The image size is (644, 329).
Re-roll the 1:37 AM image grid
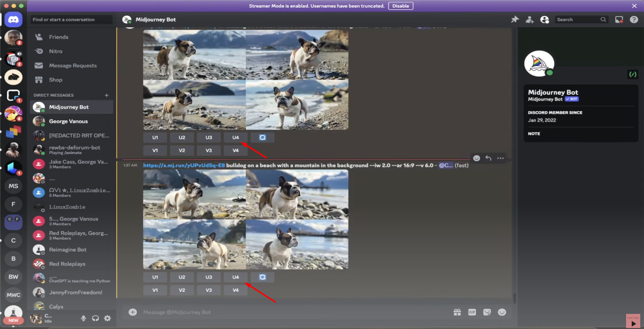(x=262, y=277)
